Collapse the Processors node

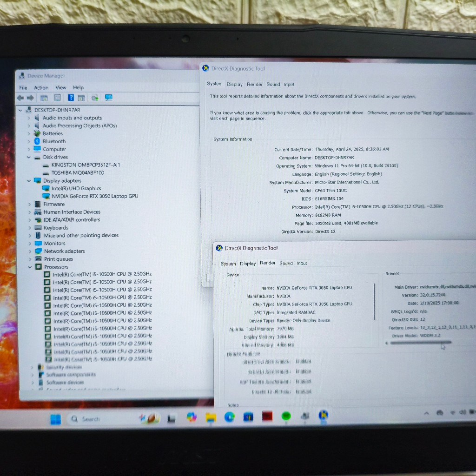30,267
